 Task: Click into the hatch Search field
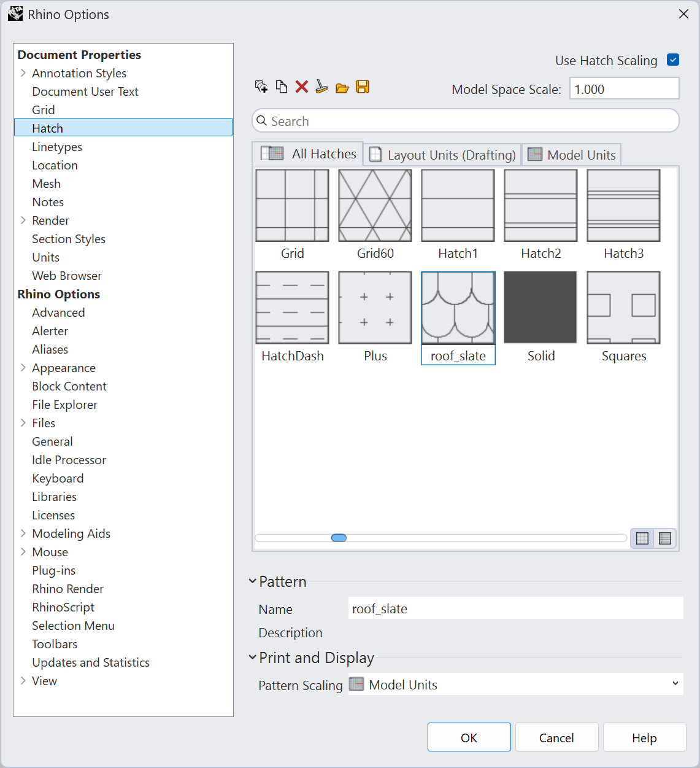[466, 121]
